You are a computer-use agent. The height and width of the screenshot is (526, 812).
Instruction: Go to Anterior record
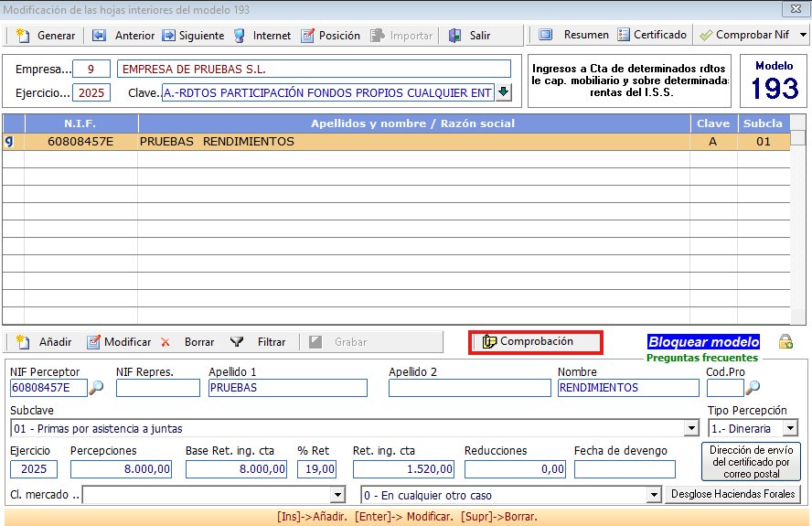[x=99, y=36]
